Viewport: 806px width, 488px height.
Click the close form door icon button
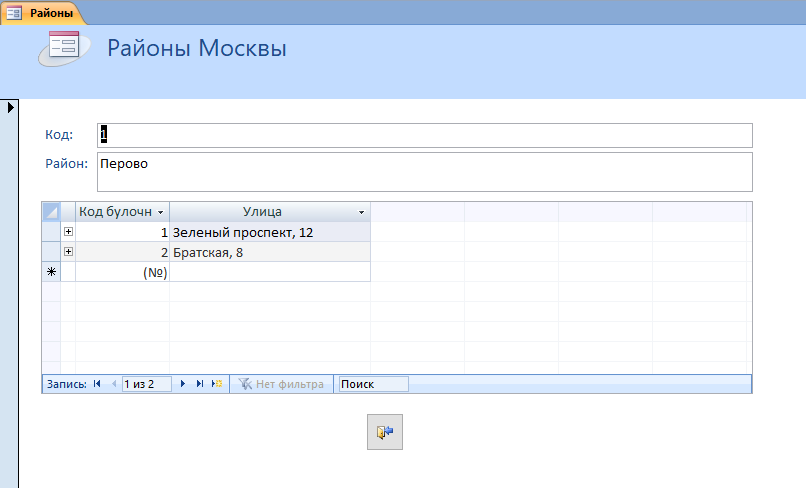tap(384, 432)
